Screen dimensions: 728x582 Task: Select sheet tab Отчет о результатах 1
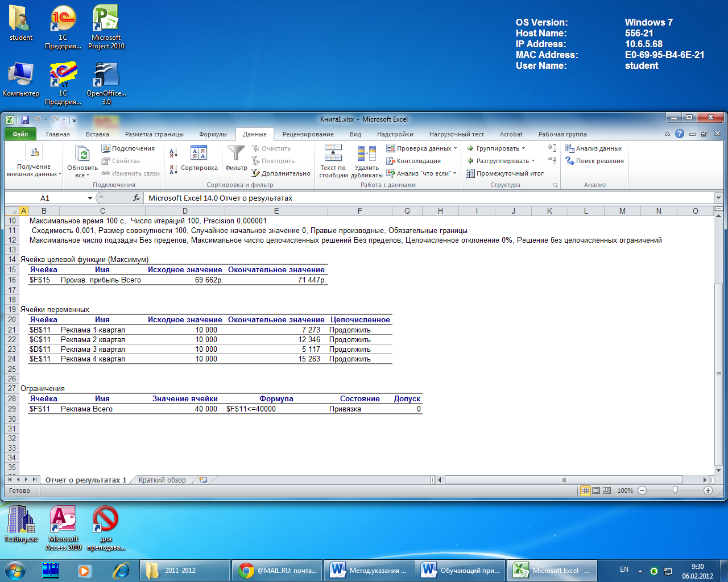(86, 480)
